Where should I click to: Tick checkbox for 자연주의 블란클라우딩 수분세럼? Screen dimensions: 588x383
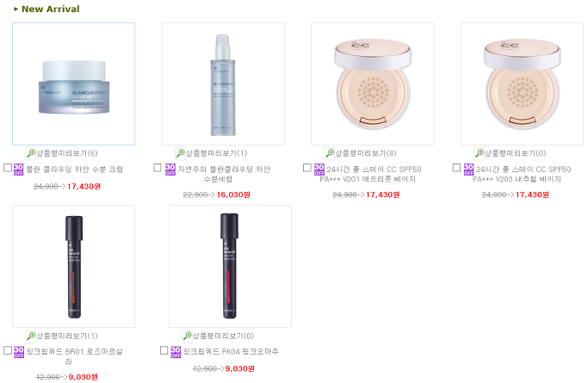click(158, 168)
